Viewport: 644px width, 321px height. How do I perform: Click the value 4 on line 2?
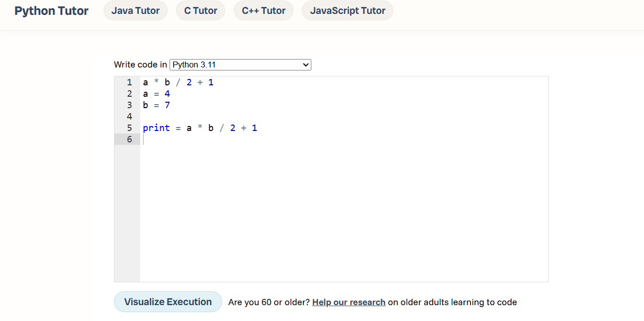coord(167,94)
